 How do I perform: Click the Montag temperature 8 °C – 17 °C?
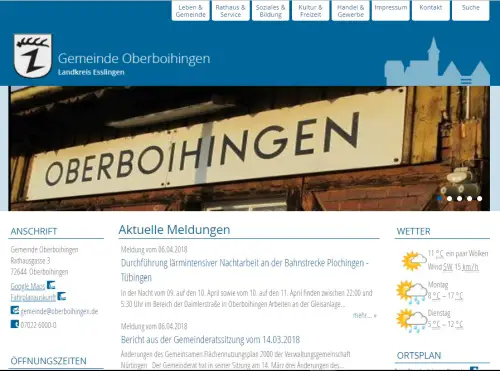coord(445,296)
